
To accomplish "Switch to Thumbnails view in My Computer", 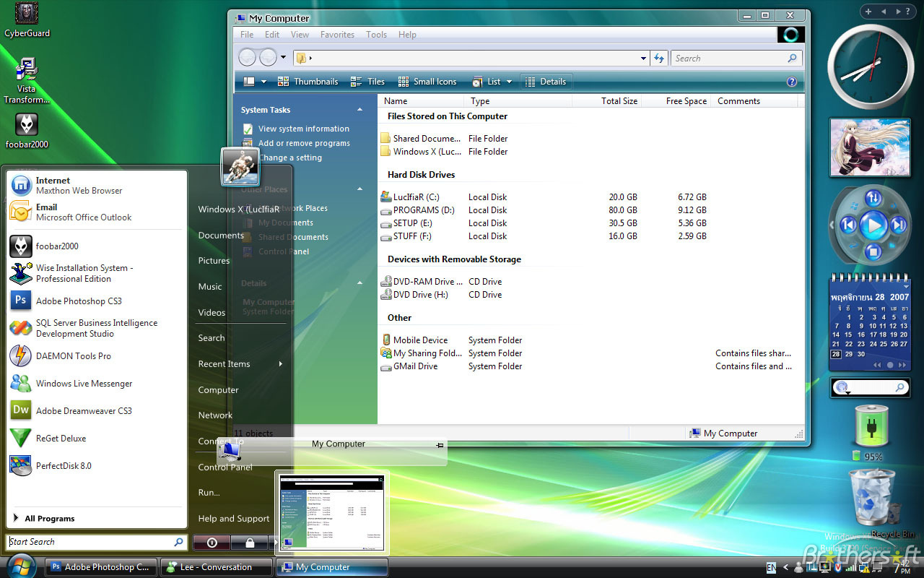I will [308, 81].
